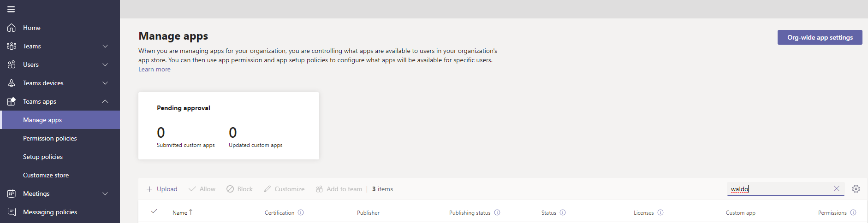This screenshot has width=868, height=223.
Task: Clear the waldo search text
Action: click(837, 188)
